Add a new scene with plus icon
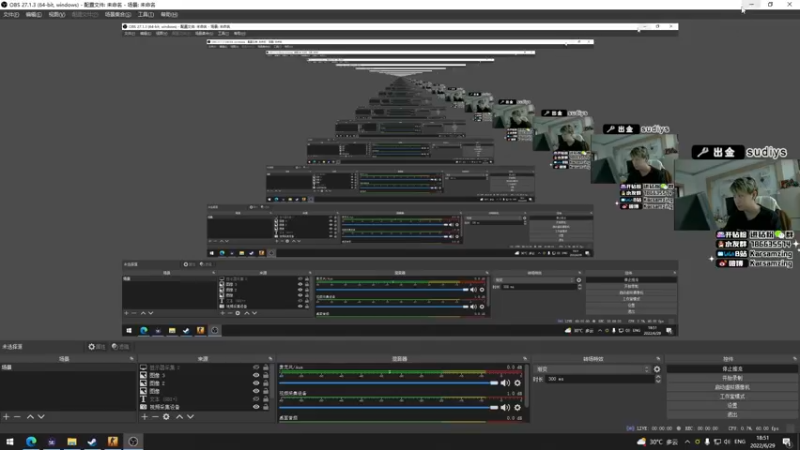The image size is (800, 450). pyautogui.click(x=6, y=417)
